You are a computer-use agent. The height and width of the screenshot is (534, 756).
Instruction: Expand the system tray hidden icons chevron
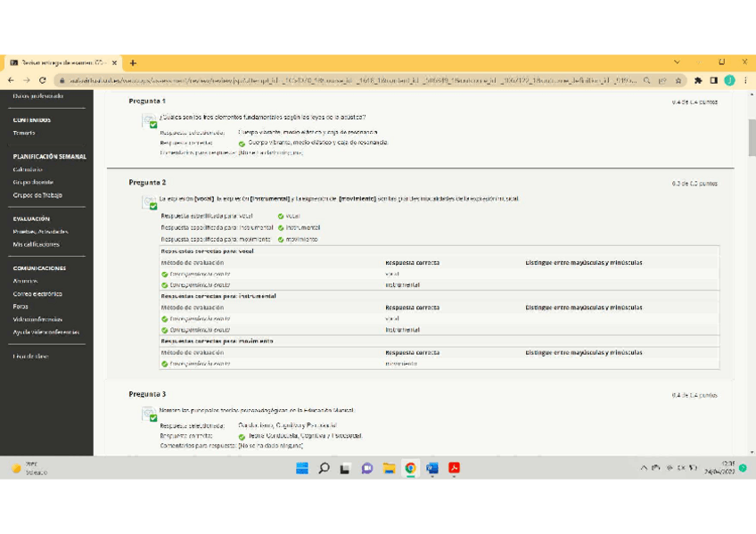pos(645,468)
